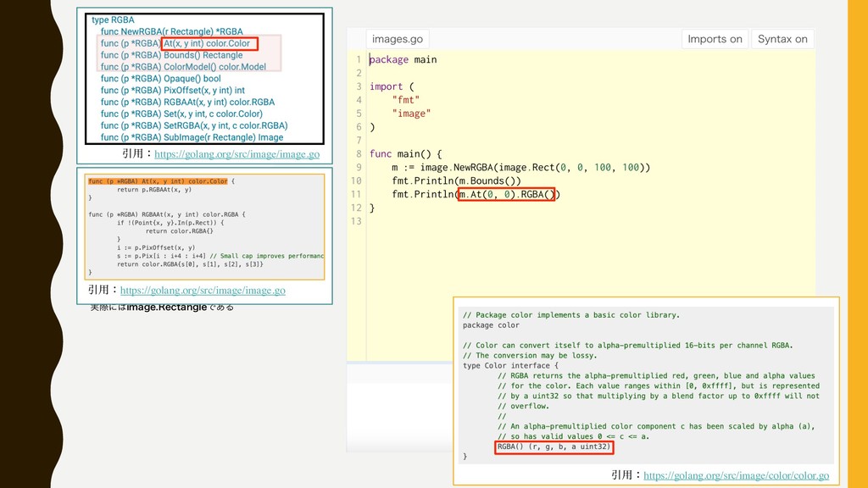Click the Opaque() bool method entry
This screenshot has height=488, width=868.
160,79
